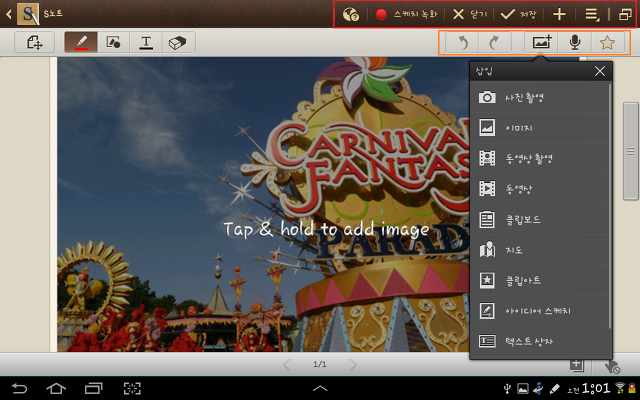Select the page move/add tool
Screen dimensions: 640x400
pos(35,42)
